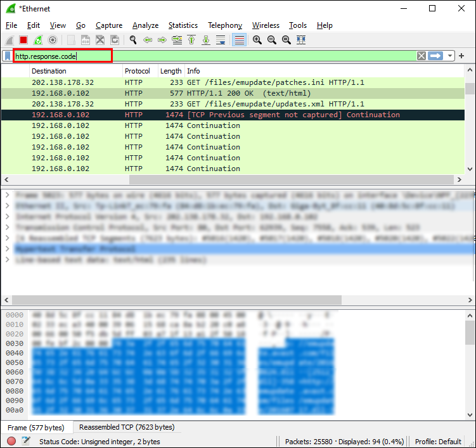The height and width of the screenshot is (448, 476).
Task: Add a filter expression button with plus
Action: pos(461,56)
